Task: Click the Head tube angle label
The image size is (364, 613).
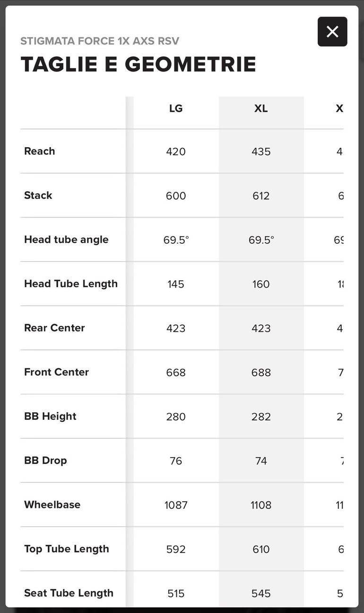Action: point(66,240)
